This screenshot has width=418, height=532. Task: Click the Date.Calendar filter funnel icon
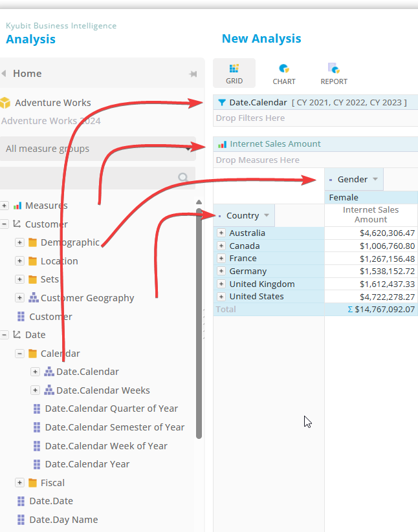(x=222, y=103)
